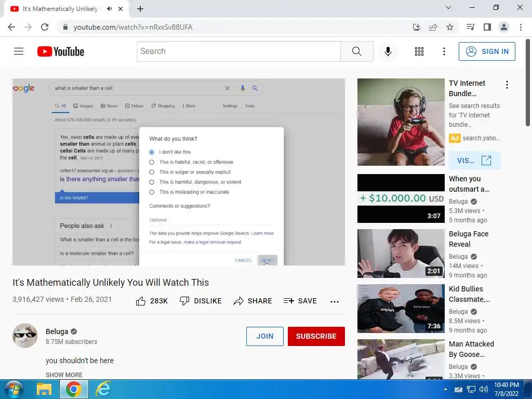This screenshot has height=399, width=532.
Task: Click the Chrome address bar URL
Action: click(133, 27)
